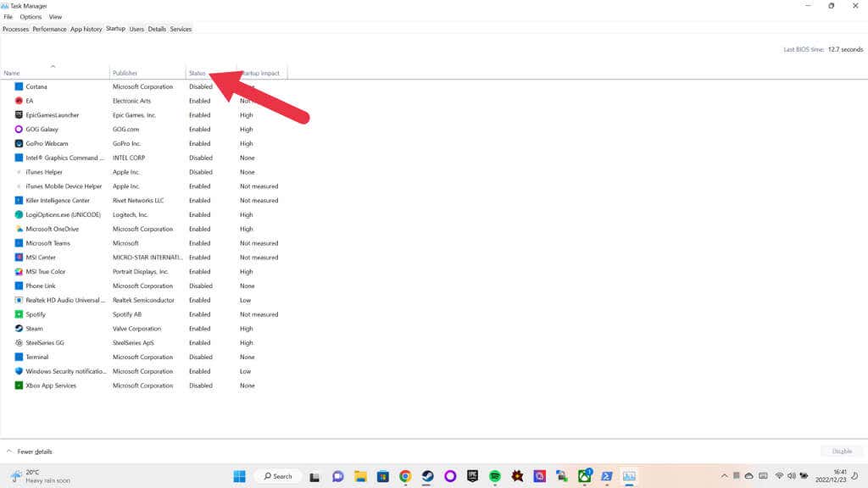Click the Steam icon in startup list

(19, 329)
